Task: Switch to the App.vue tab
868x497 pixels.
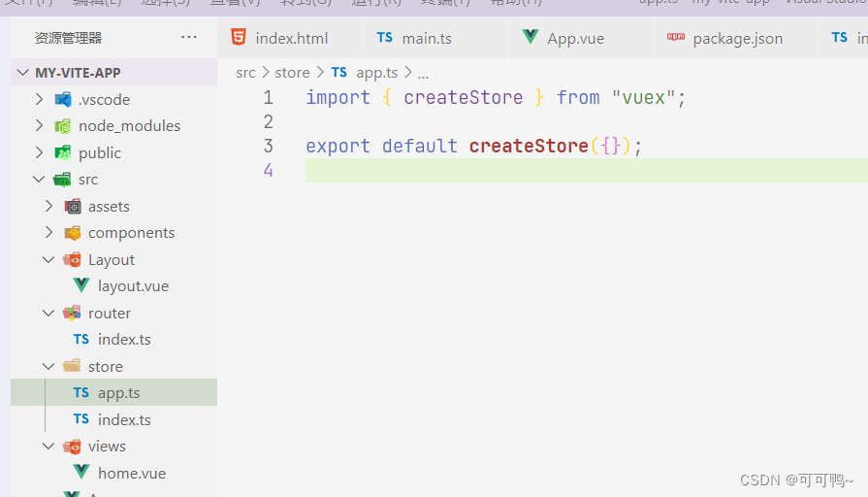Action: 581,38
